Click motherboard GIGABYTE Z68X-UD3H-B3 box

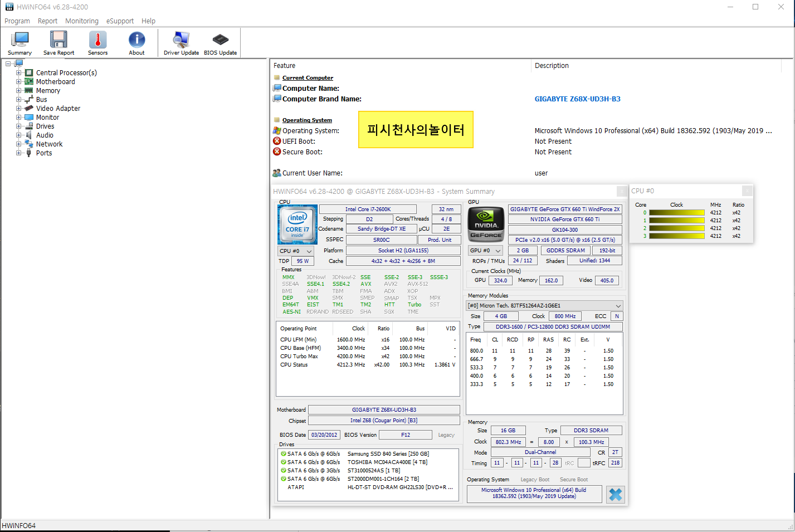click(x=384, y=410)
